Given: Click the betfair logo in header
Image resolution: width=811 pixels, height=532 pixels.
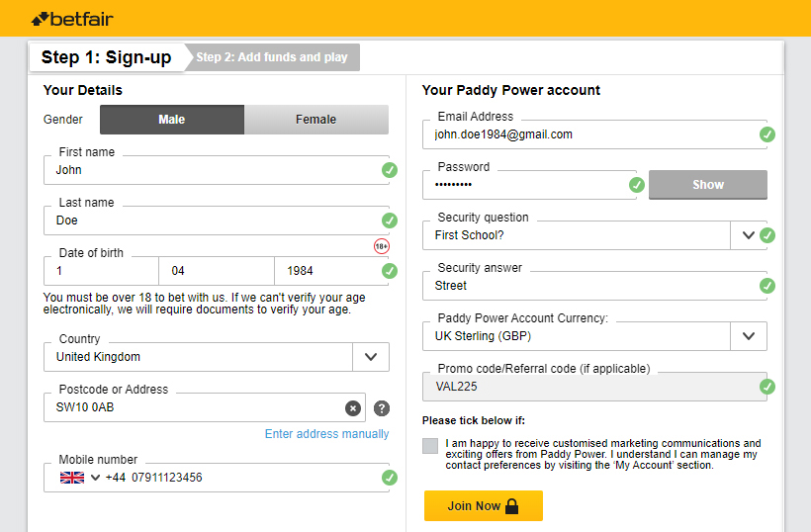Looking at the screenshot, I should tap(72, 19).
